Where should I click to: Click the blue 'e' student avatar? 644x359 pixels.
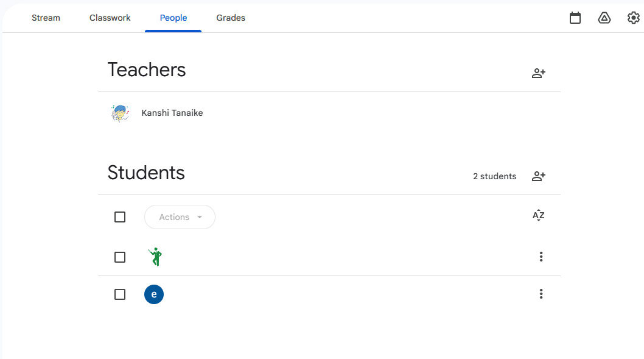[154, 294]
